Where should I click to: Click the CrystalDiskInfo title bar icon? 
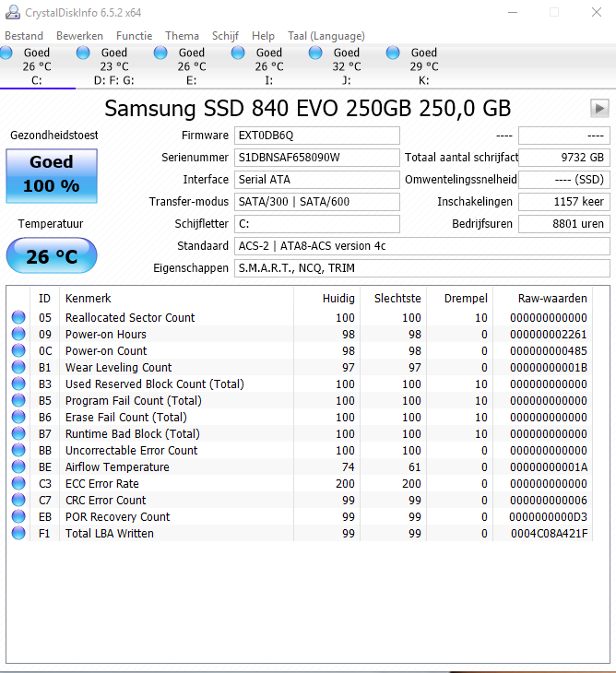coord(12,13)
